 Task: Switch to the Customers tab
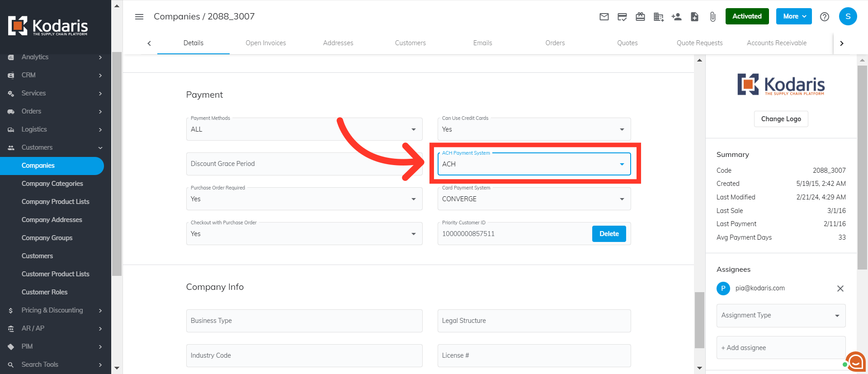pyautogui.click(x=410, y=43)
